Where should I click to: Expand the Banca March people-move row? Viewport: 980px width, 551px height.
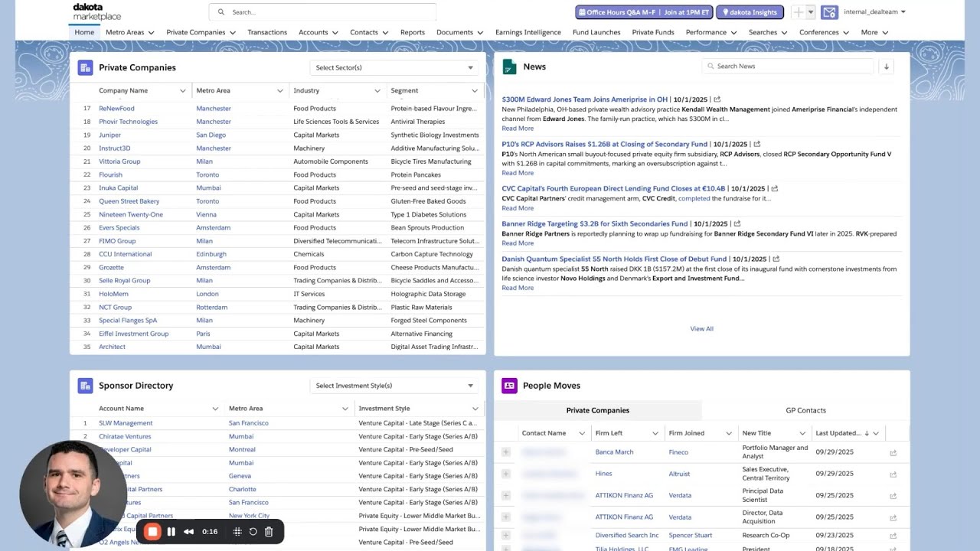coord(505,452)
